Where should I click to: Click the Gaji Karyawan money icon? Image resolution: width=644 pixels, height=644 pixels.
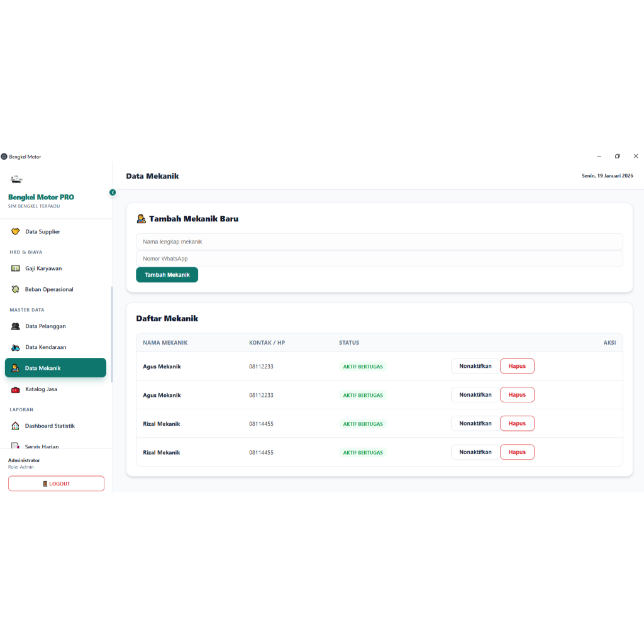15,269
